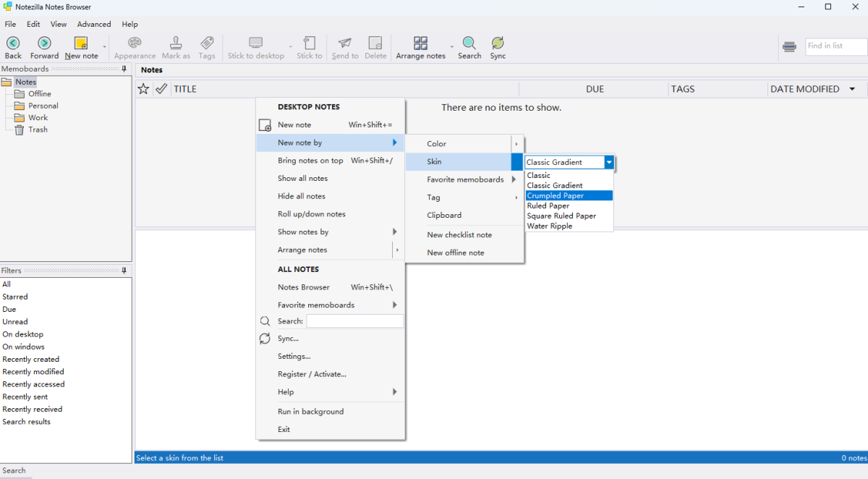This screenshot has width=868, height=479.
Task: Expand the New note toolbar dropdown arrow
Action: [x=105, y=47]
